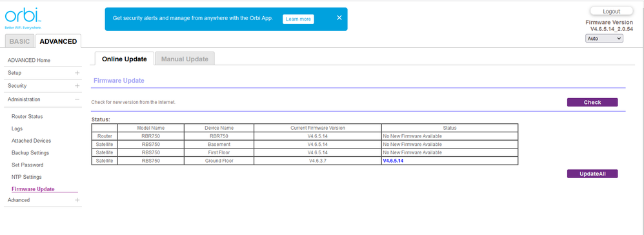Image resolution: width=644 pixels, height=235 pixels.
Task: Check for new firmware with Check button
Action: click(x=592, y=102)
